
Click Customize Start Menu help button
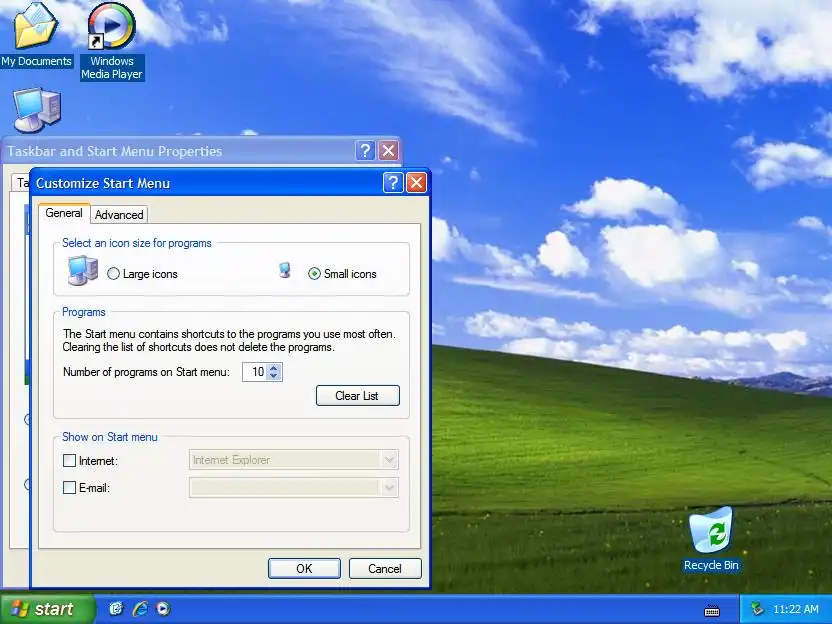[x=393, y=183]
